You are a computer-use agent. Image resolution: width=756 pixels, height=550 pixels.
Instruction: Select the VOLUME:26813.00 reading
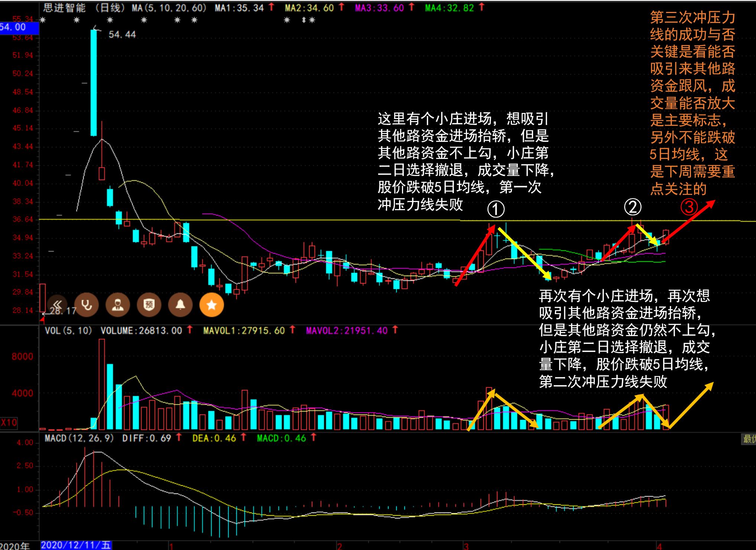tap(141, 331)
